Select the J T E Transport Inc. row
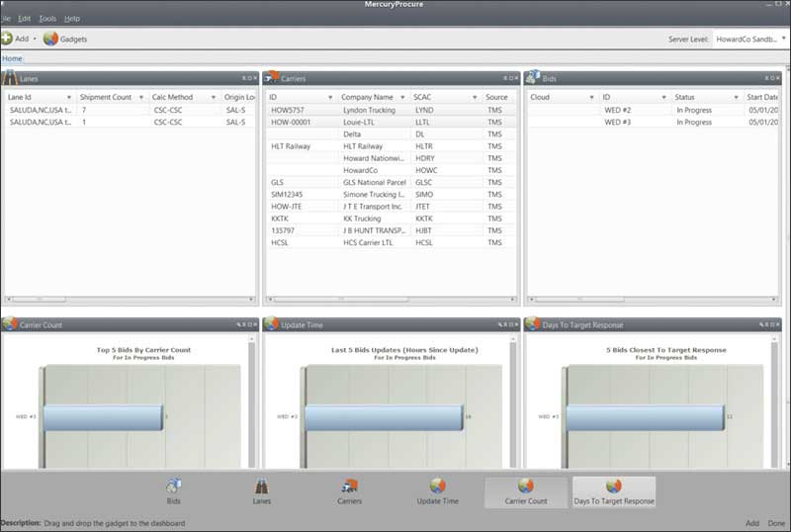 click(x=392, y=207)
